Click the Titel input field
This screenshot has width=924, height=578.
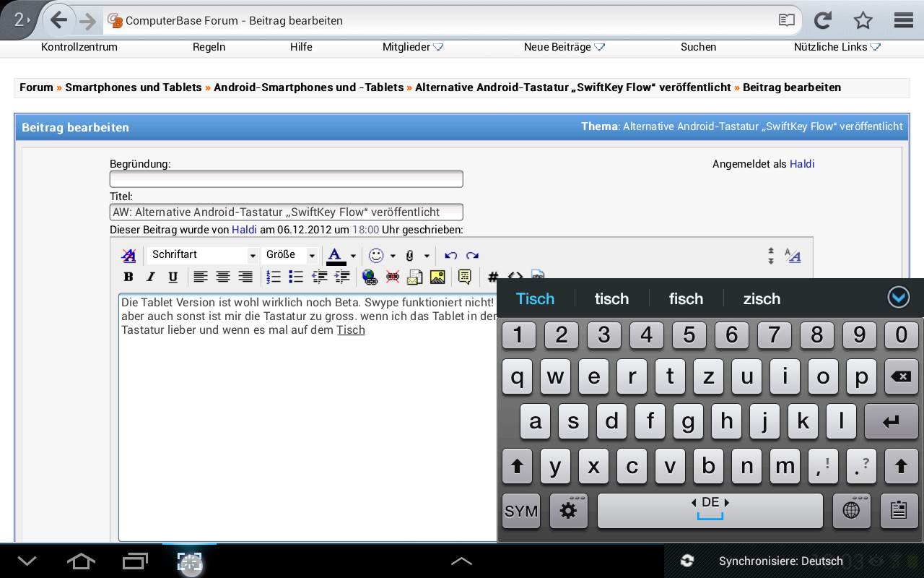287,212
